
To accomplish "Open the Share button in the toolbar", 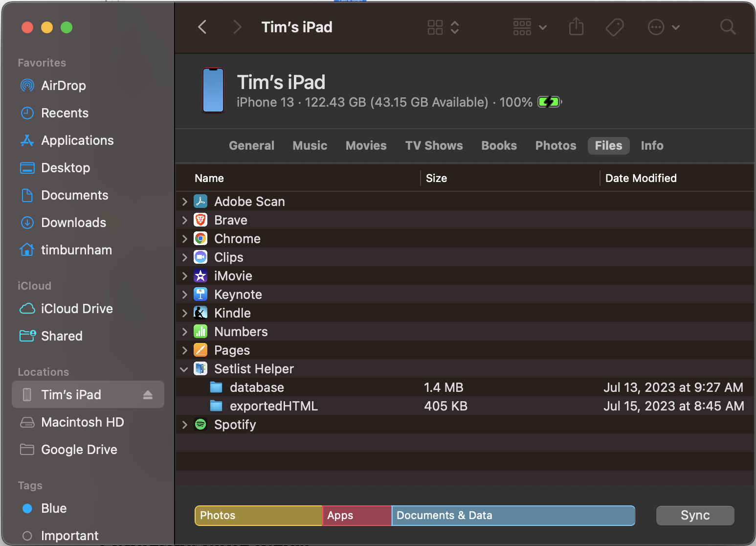I will click(x=576, y=27).
